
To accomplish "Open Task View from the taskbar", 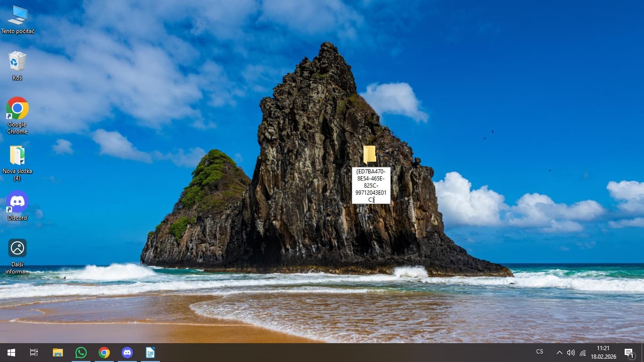I will click(34, 353).
